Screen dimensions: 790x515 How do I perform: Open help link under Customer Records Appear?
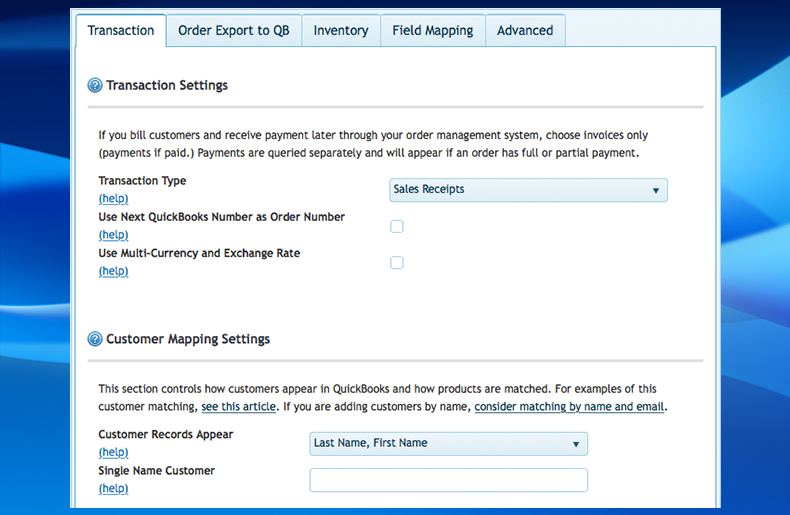point(113,453)
